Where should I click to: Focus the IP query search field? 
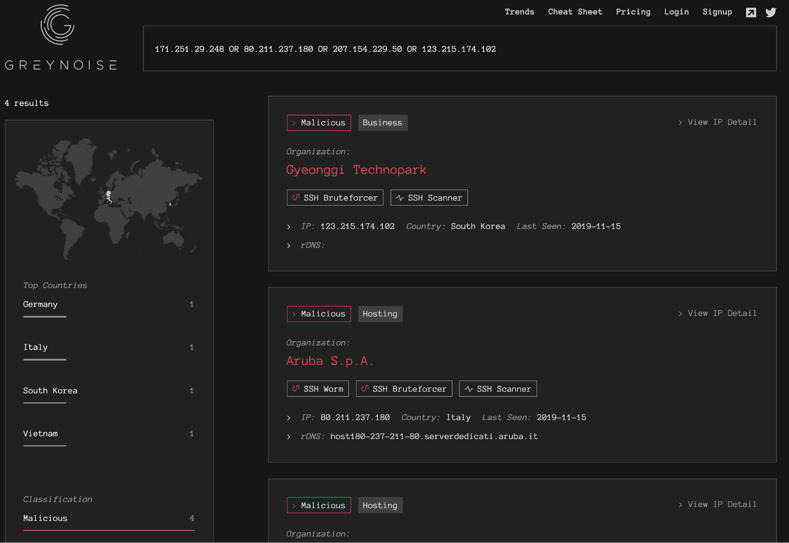[x=459, y=49]
